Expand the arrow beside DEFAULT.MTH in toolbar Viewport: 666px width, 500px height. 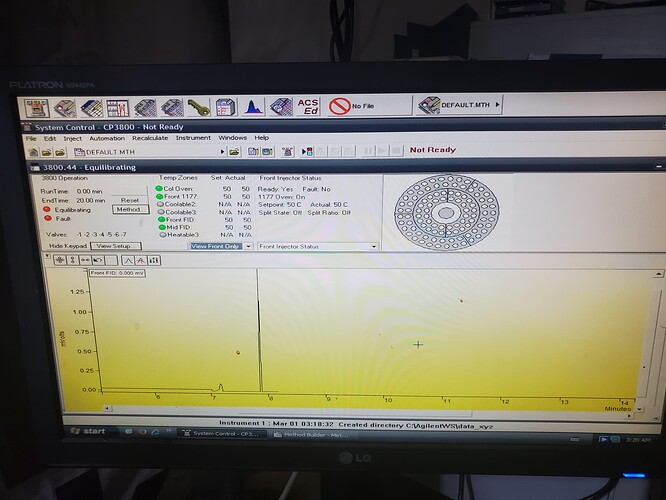click(222, 152)
